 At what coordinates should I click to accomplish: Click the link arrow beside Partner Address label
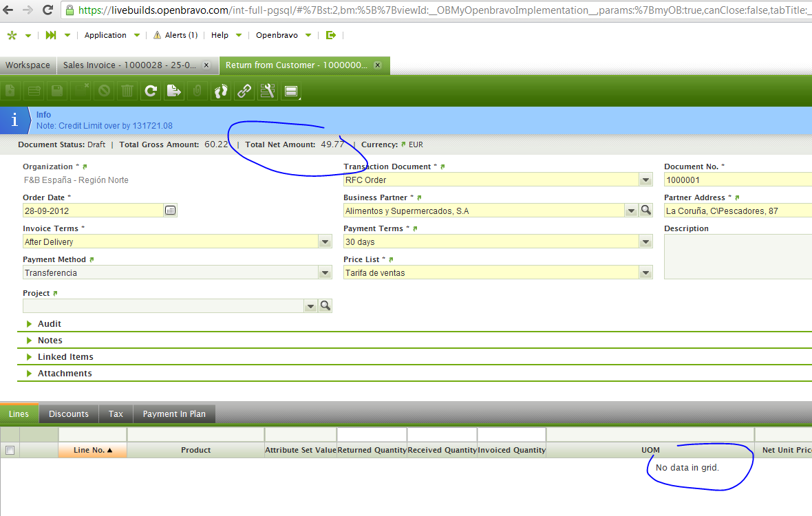[738, 197]
